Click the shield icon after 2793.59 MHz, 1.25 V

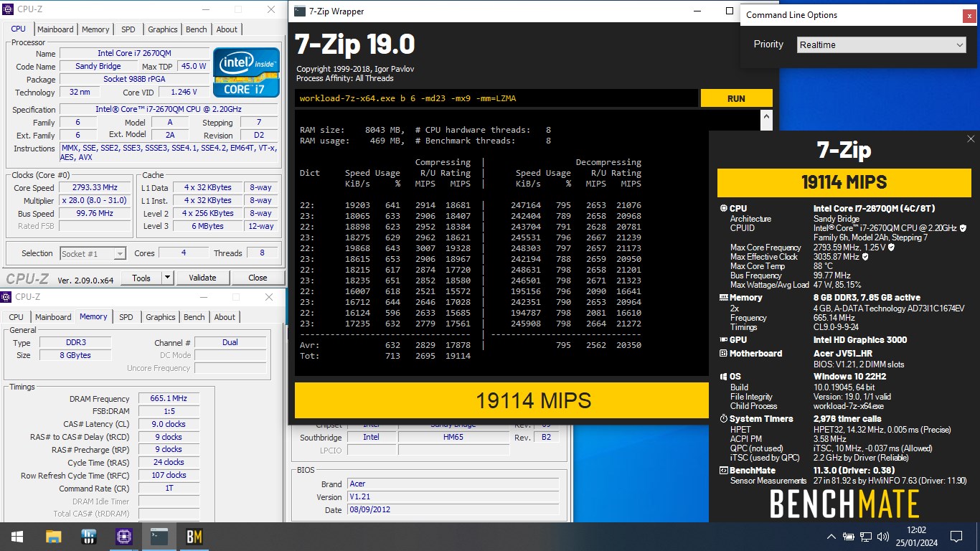891,248
